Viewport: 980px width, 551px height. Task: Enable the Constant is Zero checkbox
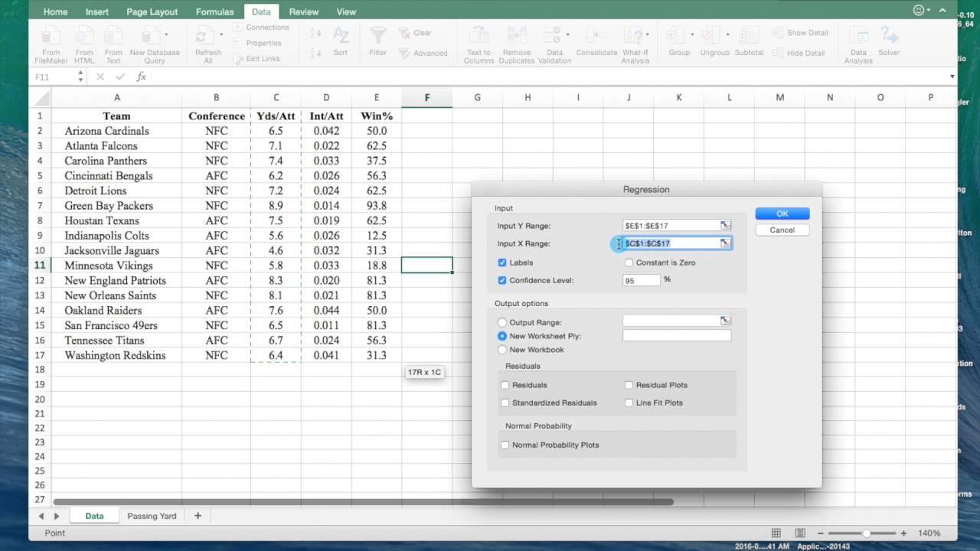point(629,262)
